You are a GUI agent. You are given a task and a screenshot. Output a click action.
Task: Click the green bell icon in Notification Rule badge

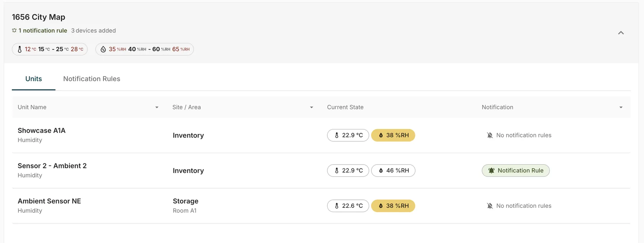click(491, 171)
